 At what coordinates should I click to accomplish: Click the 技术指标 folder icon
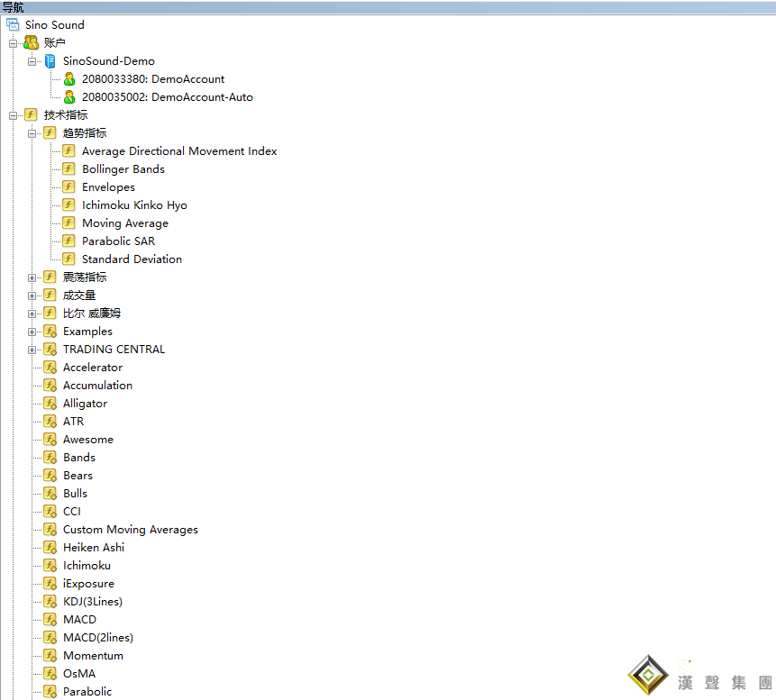tap(31, 115)
